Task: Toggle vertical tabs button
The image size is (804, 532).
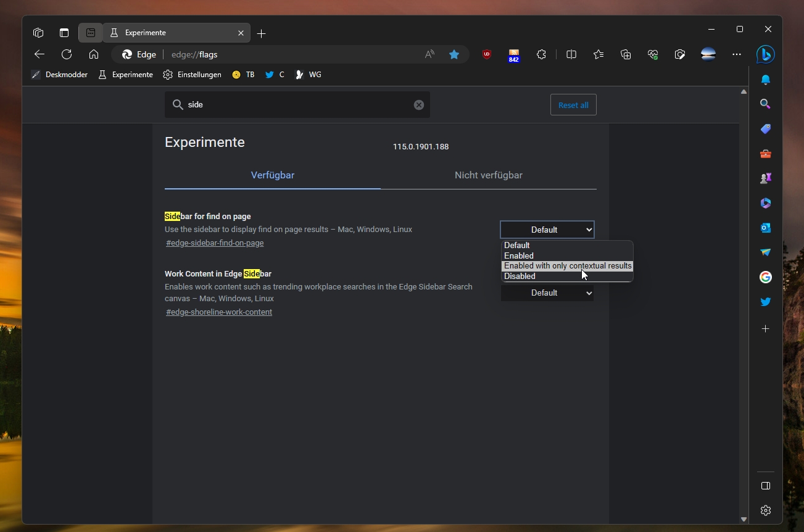Action: 64,33
